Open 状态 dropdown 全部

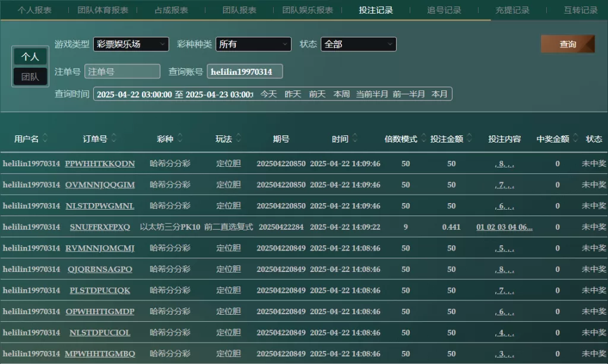pos(358,44)
